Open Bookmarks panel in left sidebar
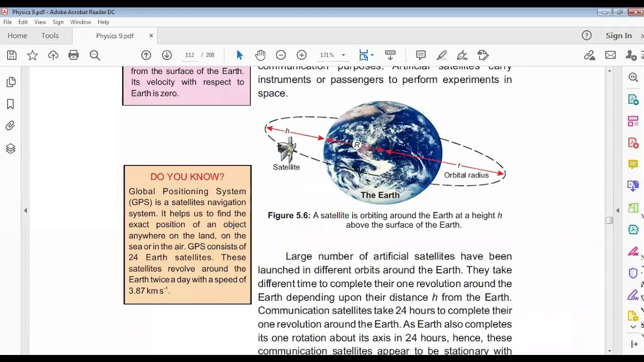 11,104
